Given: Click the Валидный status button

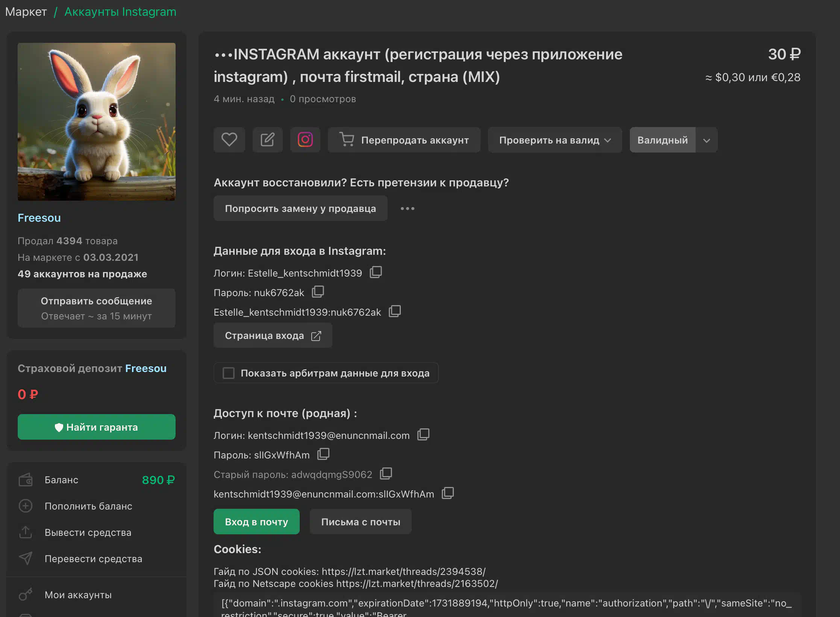Looking at the screenshot, I should pyautogui.click(x=663, y=140).
